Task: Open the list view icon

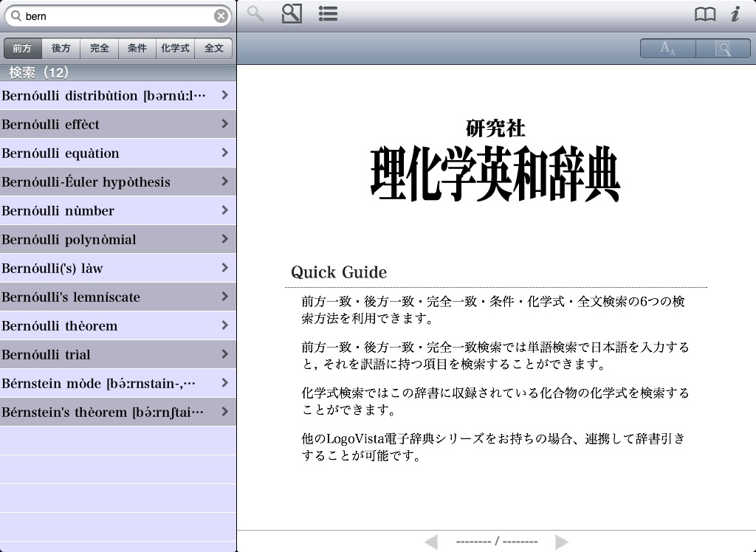Action: (x=328, y=14)
